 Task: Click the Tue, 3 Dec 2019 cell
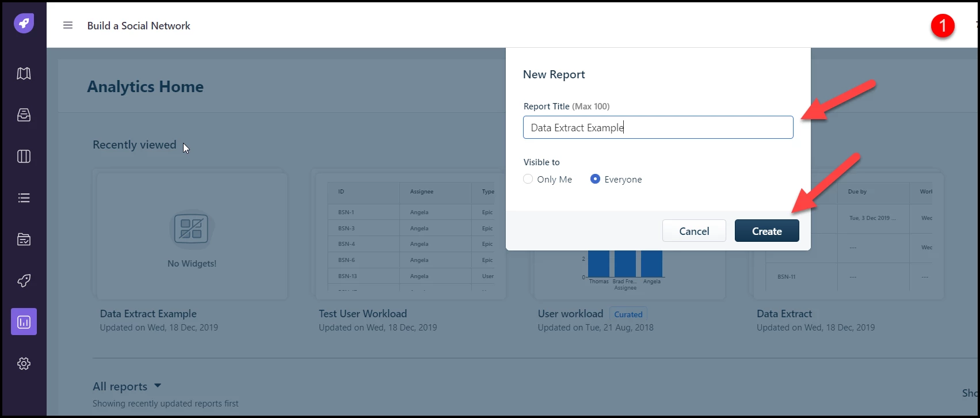click(x=872, y=218)
